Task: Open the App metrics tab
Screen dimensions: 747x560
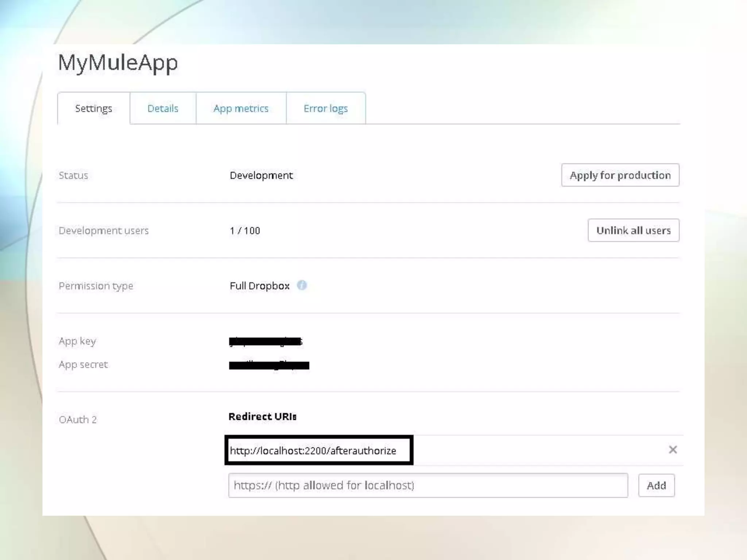Action: pos(241,109)
